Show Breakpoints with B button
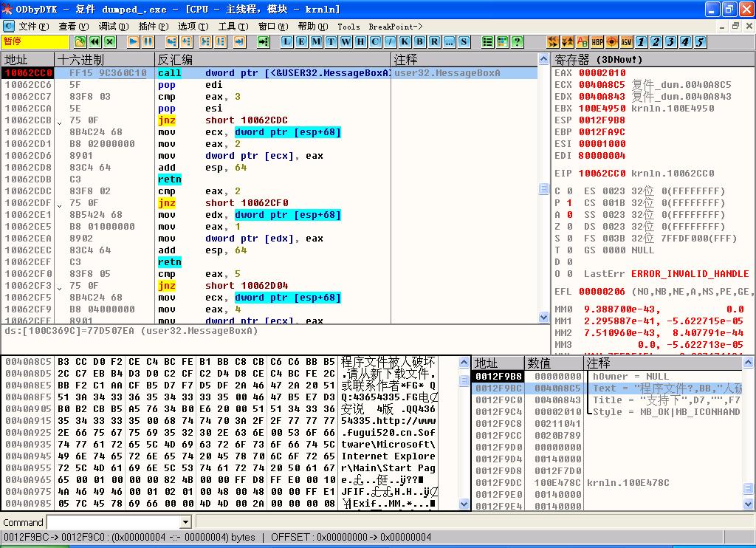Image resolution: width=756 pixels, height=548 pixels. tap(419, 42)
